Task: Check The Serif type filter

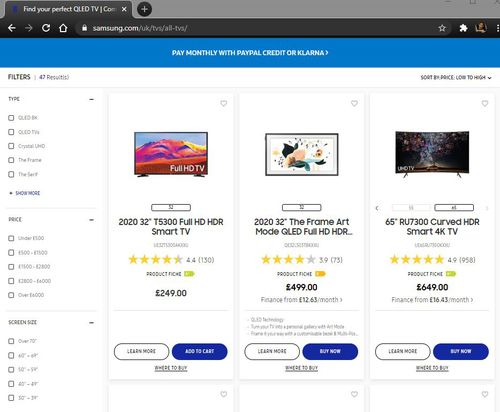Action: (x=11, y=174)
